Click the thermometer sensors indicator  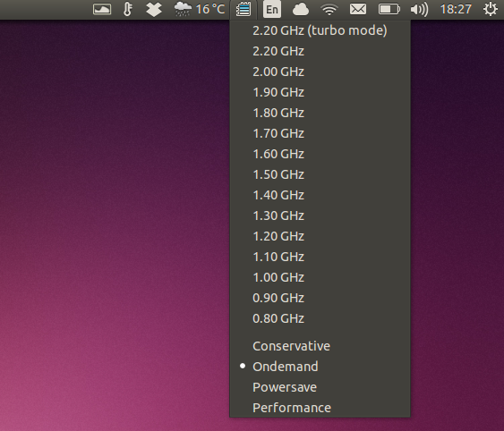[x=128, y=9]
